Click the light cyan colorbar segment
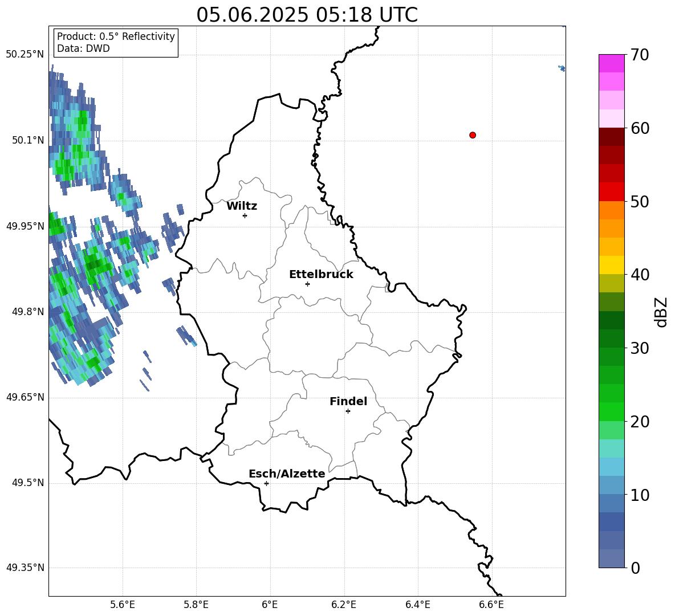Image resolution: width=675 pixels, height=616 pixels. pos(611,449)
